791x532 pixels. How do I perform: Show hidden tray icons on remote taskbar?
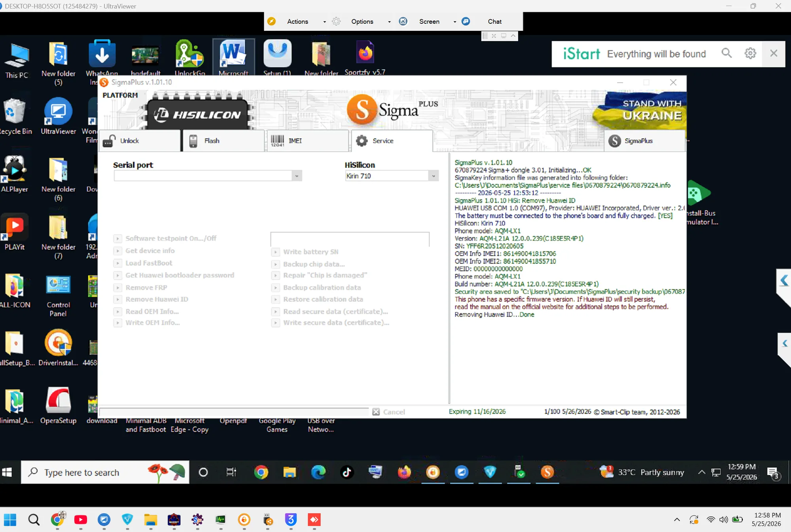pos(702,472)
